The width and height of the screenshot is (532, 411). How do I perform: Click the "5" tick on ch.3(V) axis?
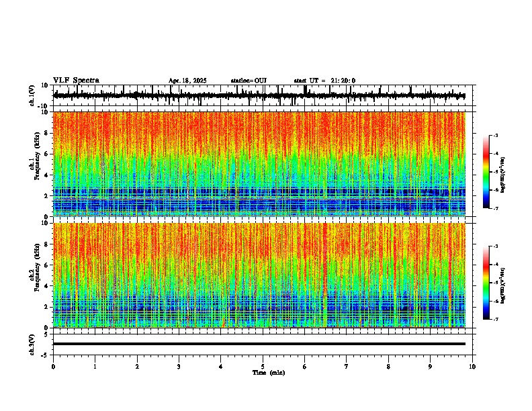(46, 334)
